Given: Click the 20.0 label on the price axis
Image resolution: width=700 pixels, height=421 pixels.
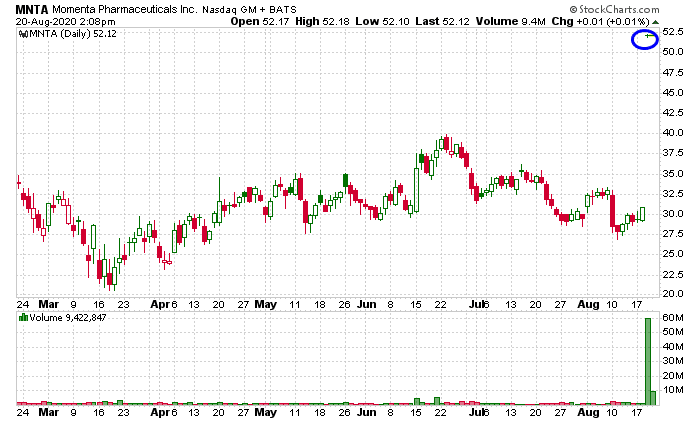Looking at the screenshot, I should (x=673, y=294).
